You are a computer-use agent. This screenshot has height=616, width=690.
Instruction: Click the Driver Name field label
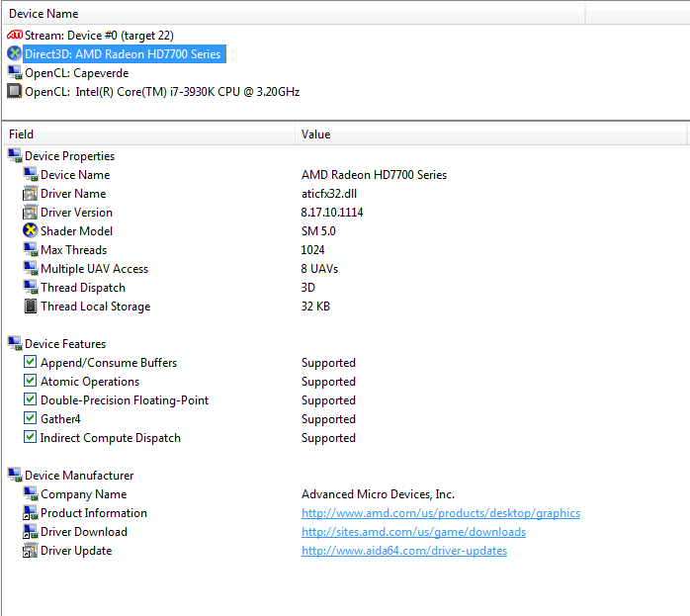point(73,194)
